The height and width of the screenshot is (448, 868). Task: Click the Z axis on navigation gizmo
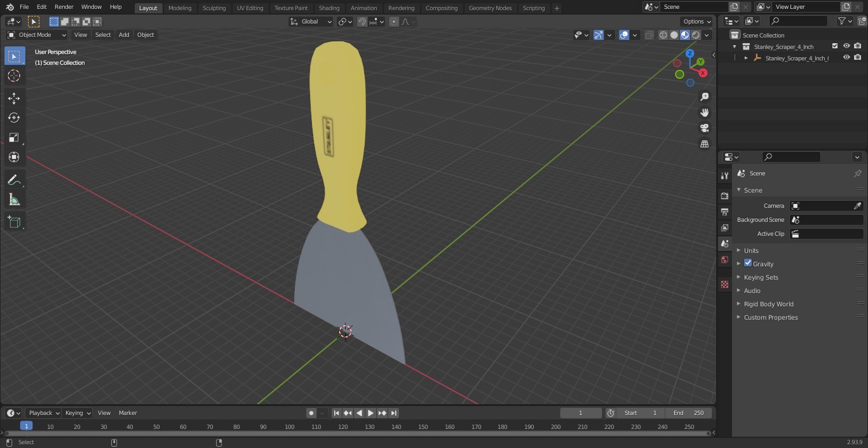[x=689, y=53]
